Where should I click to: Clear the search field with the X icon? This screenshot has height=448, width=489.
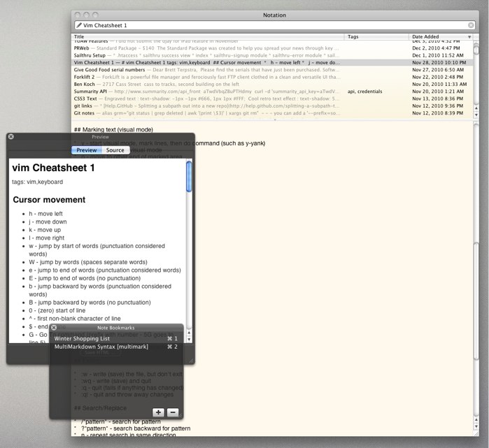pos(470,25)
